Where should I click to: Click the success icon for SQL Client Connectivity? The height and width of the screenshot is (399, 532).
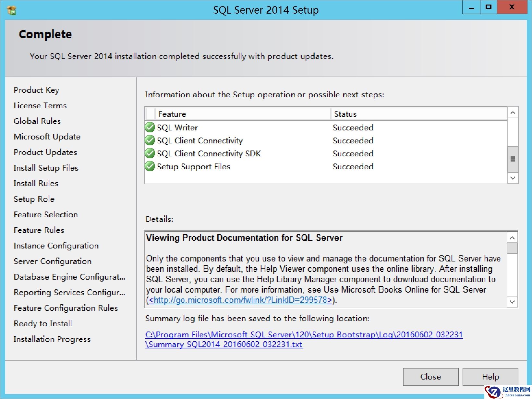click(x=150, y=140)
